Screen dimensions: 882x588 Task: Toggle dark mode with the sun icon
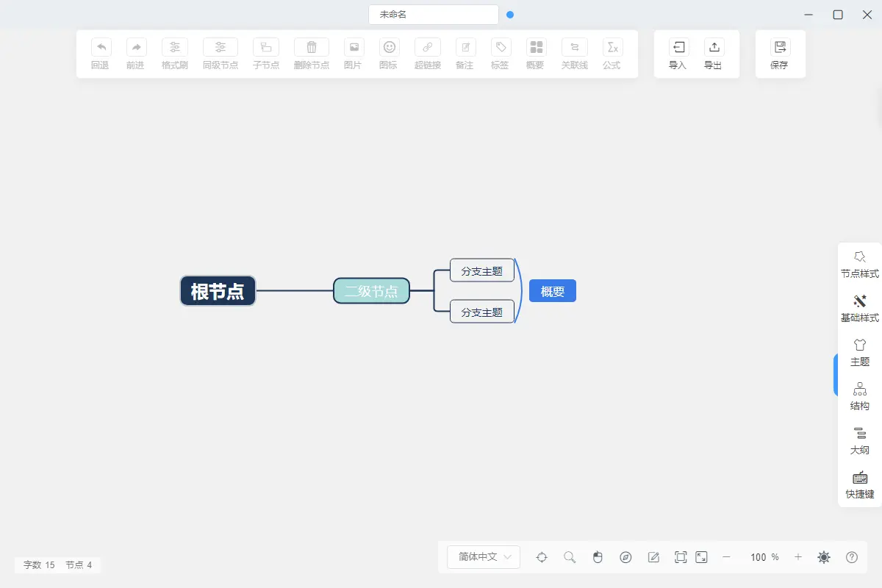pos(824,557)
